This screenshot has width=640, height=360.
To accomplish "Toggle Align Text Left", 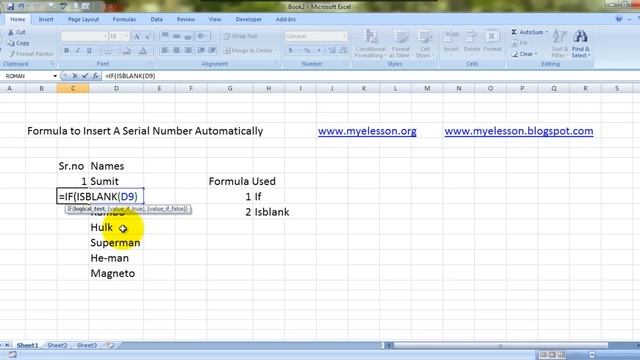I will 165,51.
